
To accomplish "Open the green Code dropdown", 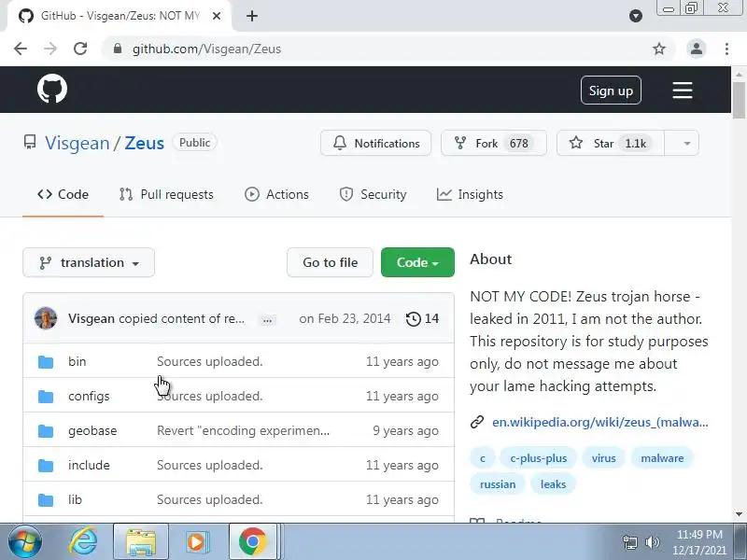I will (x=417, y=262).
